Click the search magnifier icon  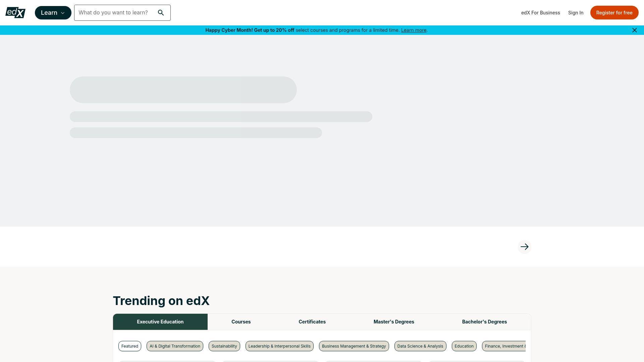click(161, 12)
